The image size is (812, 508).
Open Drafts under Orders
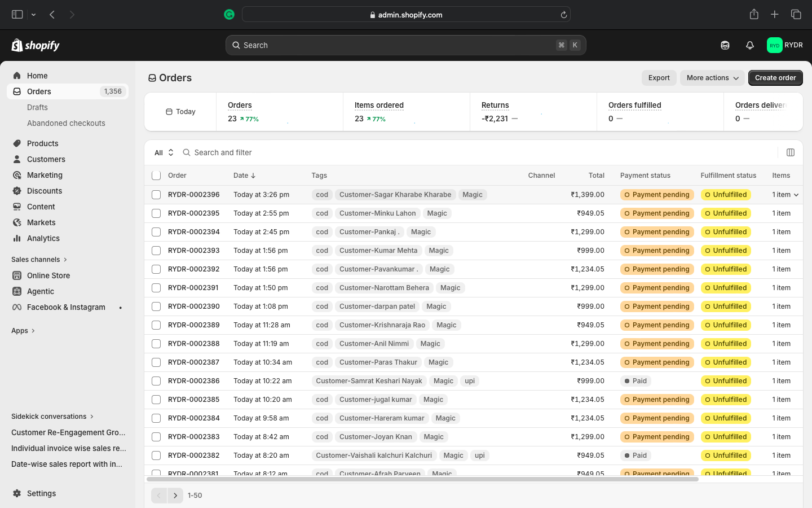coord(37,107)
